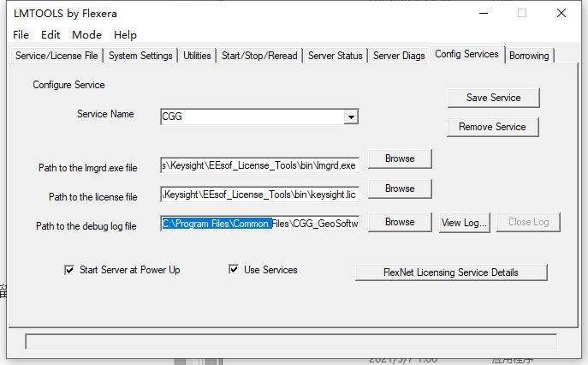Click the lmgrd.exe path input field
The width and height of the screenshot is (588, 365).
[259, 165]
